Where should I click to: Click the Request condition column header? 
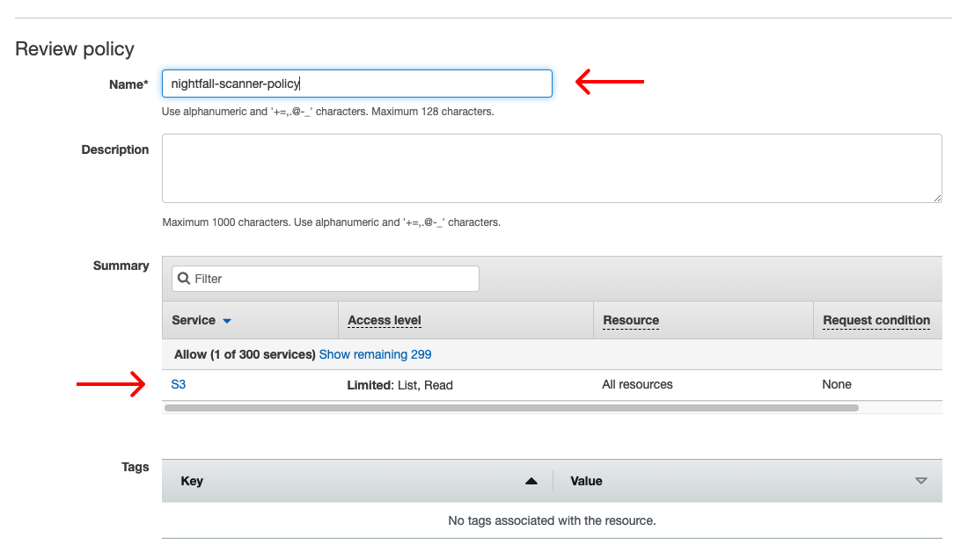pos(875,320)
